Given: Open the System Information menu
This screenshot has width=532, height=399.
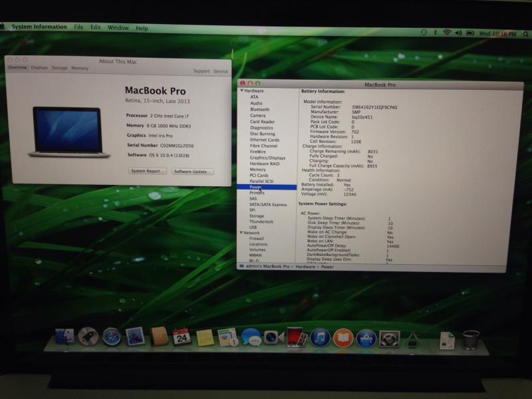Looking at the screenshot, I should 39,27.
